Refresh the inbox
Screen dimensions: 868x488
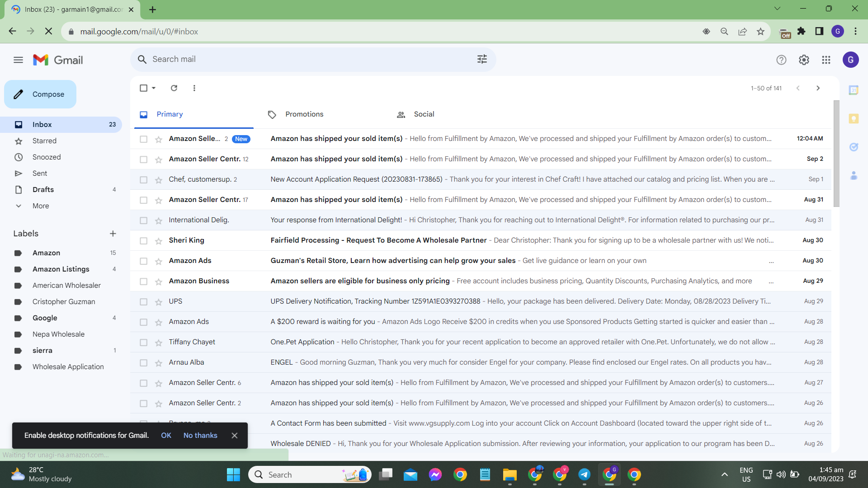coord(174,88)
